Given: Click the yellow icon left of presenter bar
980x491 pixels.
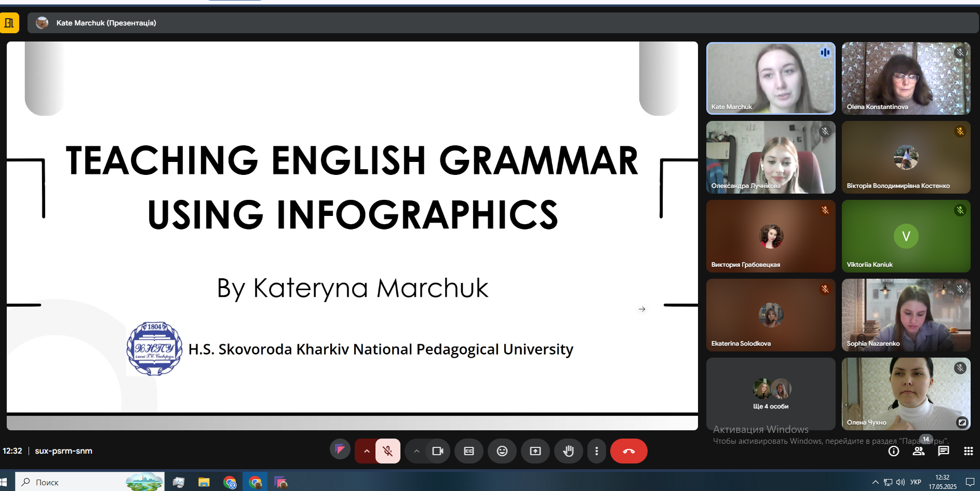Looking at the screenshot, I should tap(9, 23).
